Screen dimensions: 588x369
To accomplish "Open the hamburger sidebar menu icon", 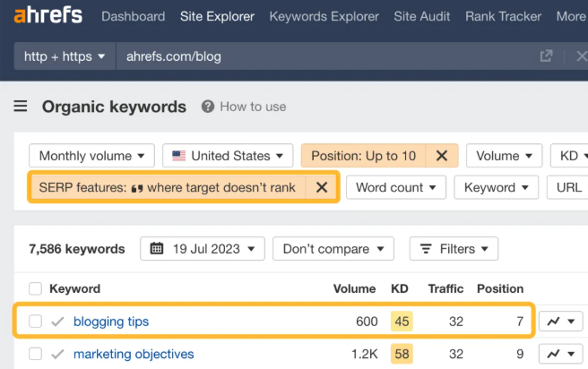I will [21, 107].
